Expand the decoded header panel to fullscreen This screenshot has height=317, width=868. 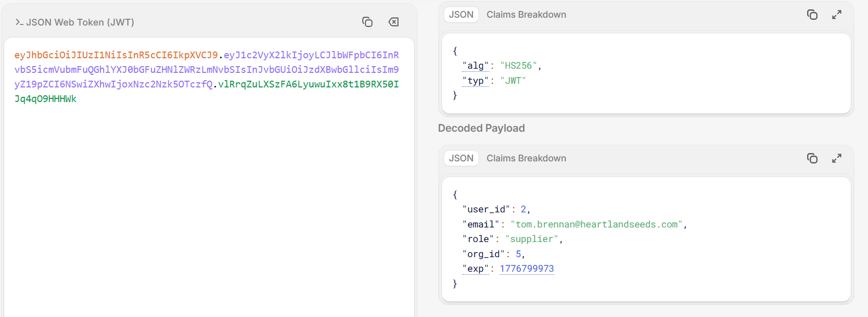(836, 15)
